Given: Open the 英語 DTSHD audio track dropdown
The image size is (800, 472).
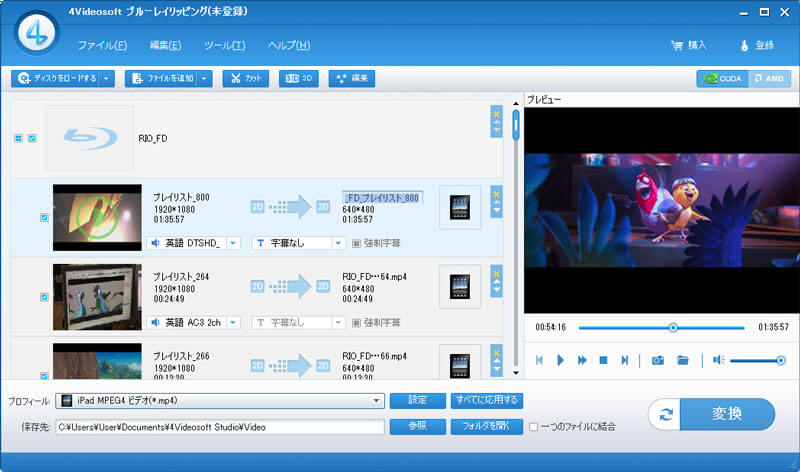Looking at the screenshot, I should tap(233, 243).
